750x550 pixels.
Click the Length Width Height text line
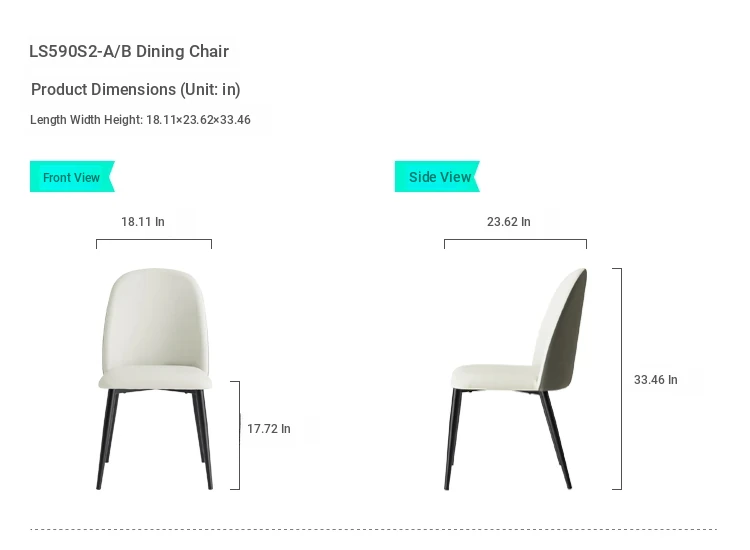pyautogui.click(x=140, y=120)
